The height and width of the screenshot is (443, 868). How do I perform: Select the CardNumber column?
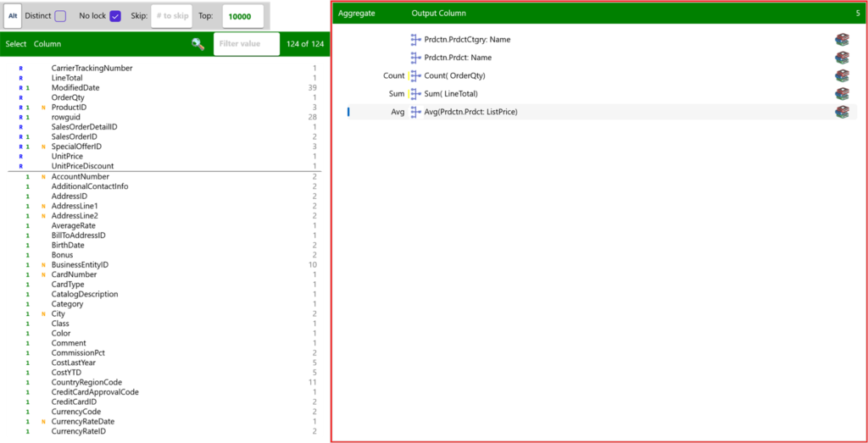tap(74, 274)
